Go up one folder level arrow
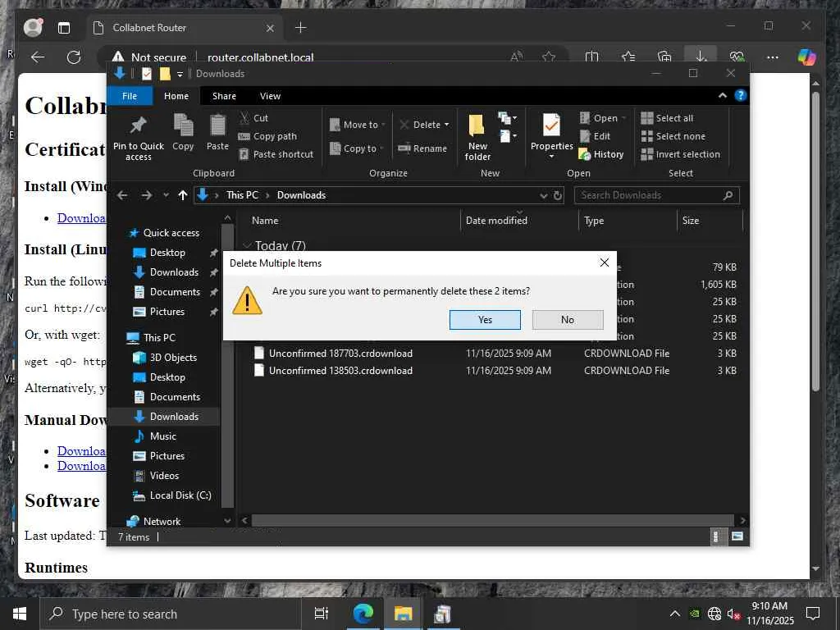The height and width of the screenshot is (630, 840). [x=183, y=195]
